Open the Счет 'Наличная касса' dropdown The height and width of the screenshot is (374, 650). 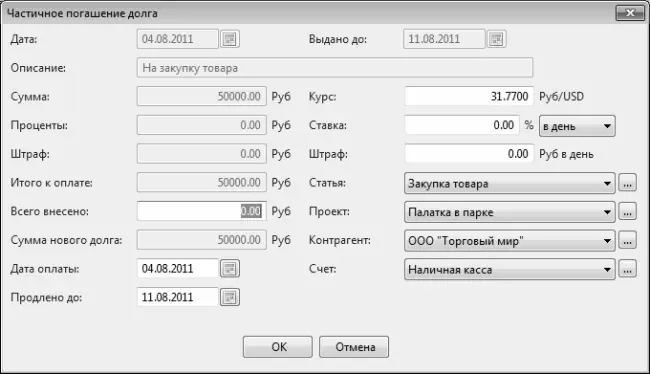(x=509, y=269)
